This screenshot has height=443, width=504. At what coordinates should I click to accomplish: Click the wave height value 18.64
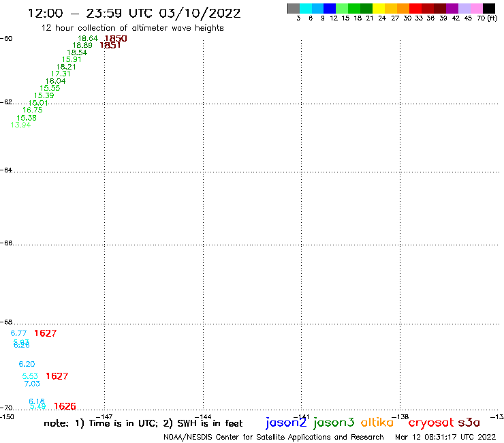pos(88,39)
